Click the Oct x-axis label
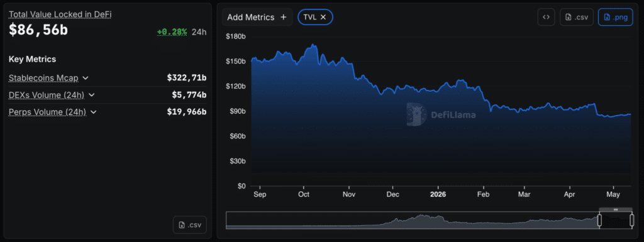Image resolution: width=644 pixels, height=242 pixels. [x=304, y=194]
